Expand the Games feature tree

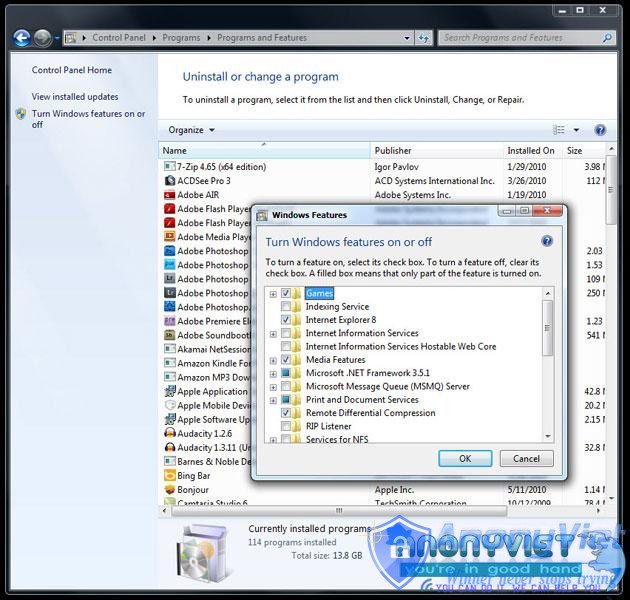[273, 294]
